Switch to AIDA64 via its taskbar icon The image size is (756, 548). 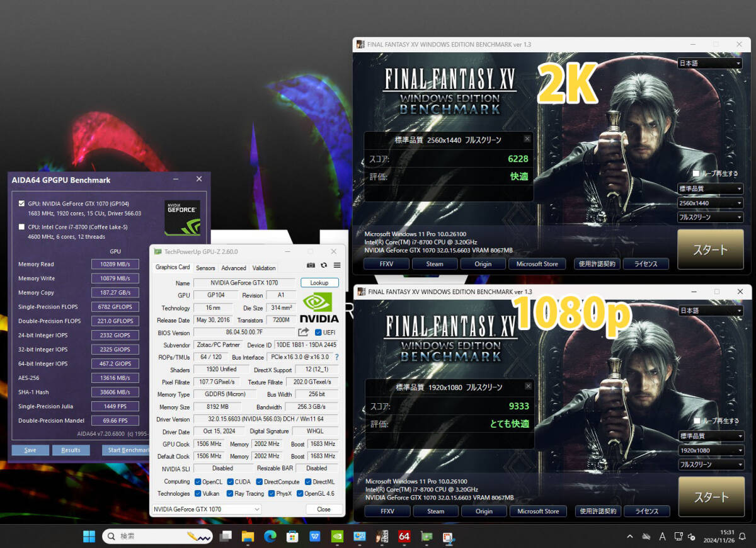(x=404, y=537)
